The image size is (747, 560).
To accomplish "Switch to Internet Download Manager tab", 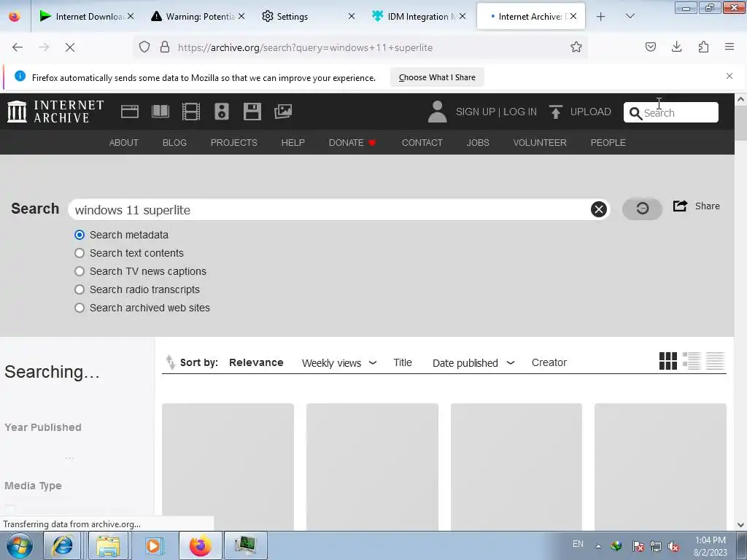I will point(88,16).
